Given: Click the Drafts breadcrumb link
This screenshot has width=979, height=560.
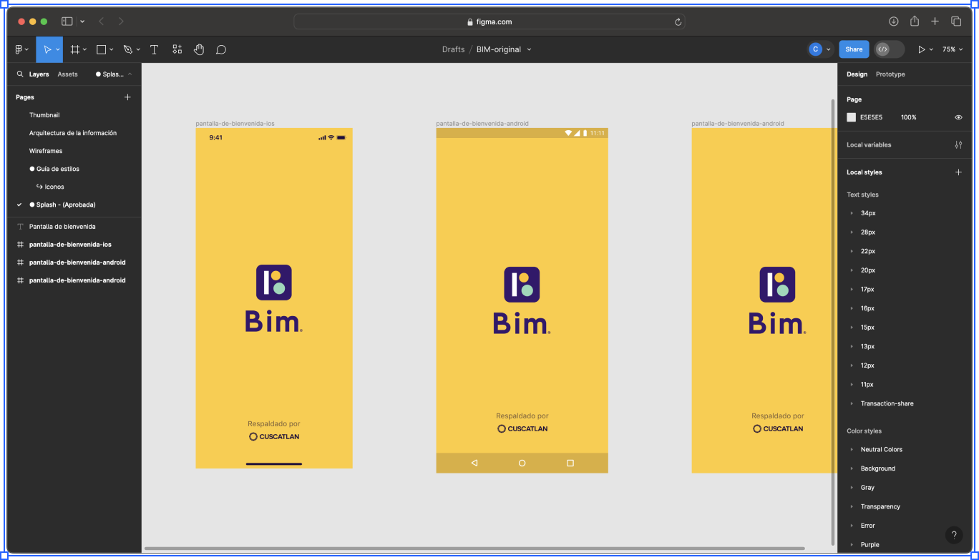Looking at the screenshot, I should click(453, 49).
